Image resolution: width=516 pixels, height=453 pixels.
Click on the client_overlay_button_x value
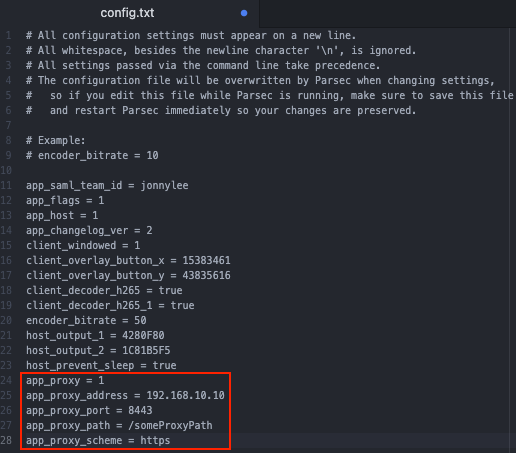206,260
